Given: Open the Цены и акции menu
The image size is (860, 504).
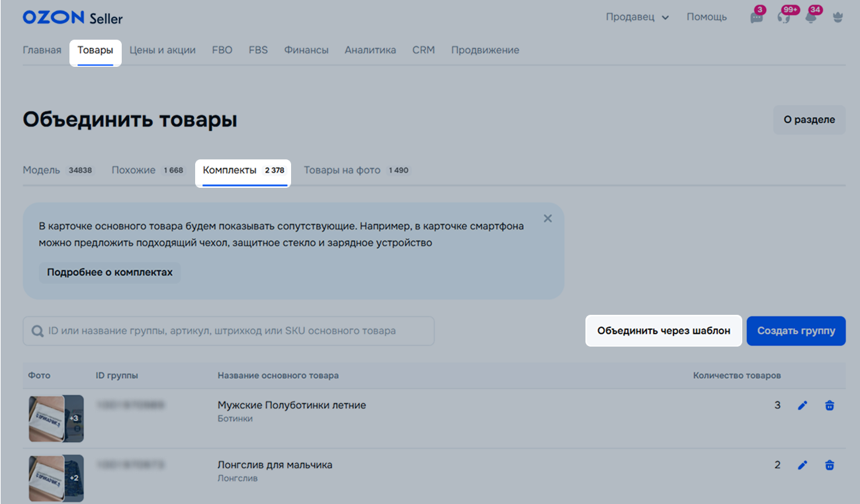Looking at the screenshot, I should [162, 50].
